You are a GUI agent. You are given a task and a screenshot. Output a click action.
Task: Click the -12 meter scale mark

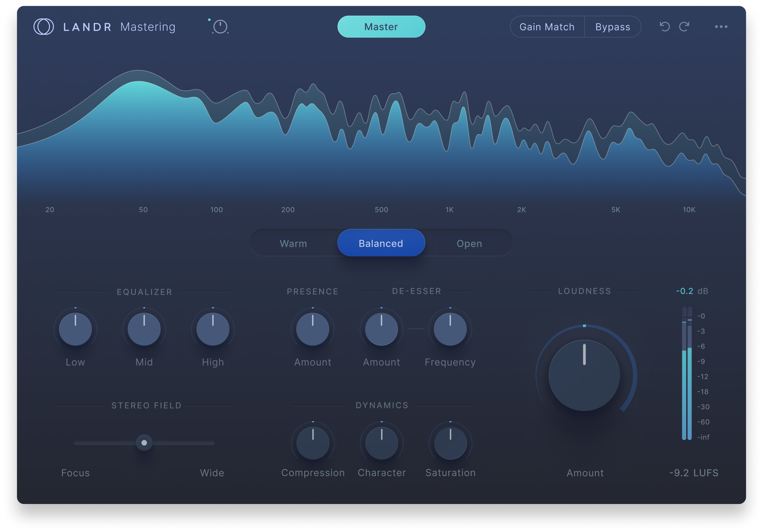tap(703, 376)
